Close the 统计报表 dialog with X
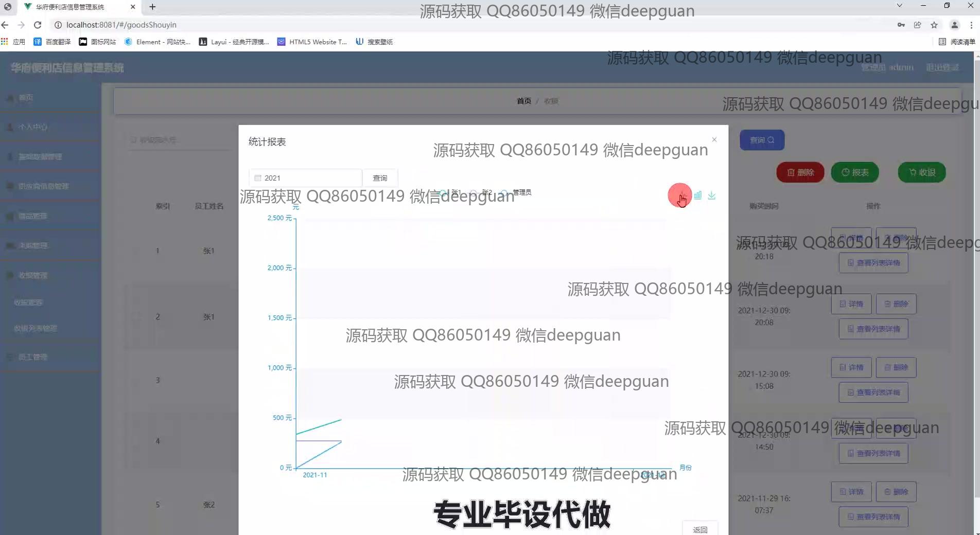This screenshot has height=535, width=980. [714, 139]
